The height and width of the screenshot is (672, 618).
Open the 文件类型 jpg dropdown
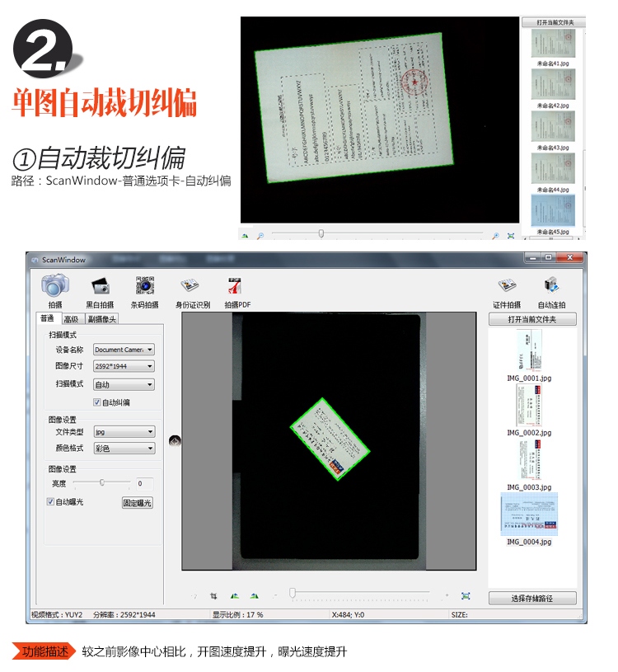pyautogui.click(x=124, y=431)
